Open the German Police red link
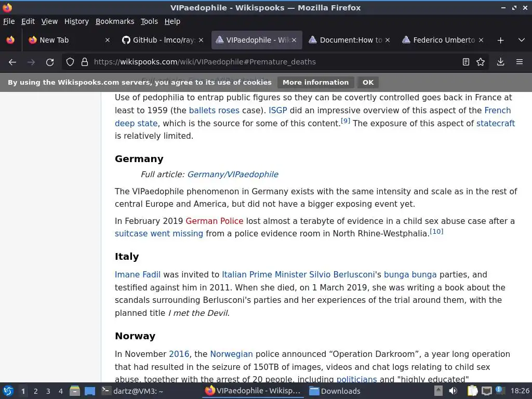The width and height of the screenshot is (532, 399). tap(215, 221)
